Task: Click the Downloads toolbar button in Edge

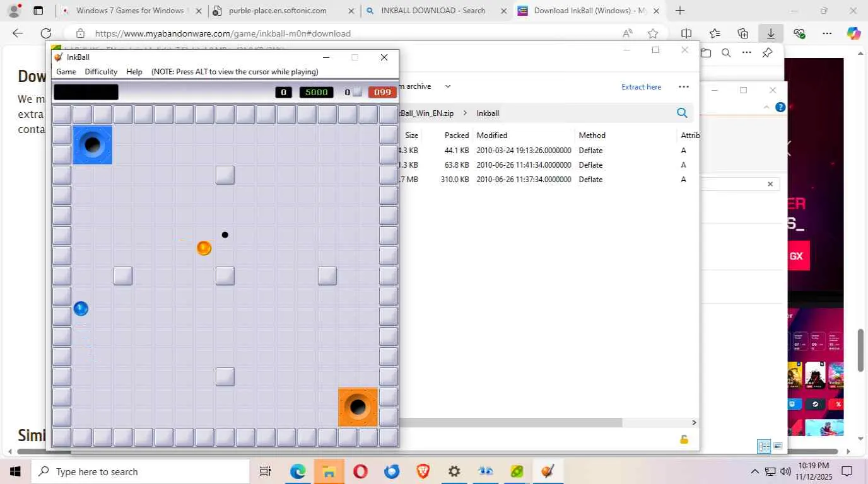Action: 771,33
